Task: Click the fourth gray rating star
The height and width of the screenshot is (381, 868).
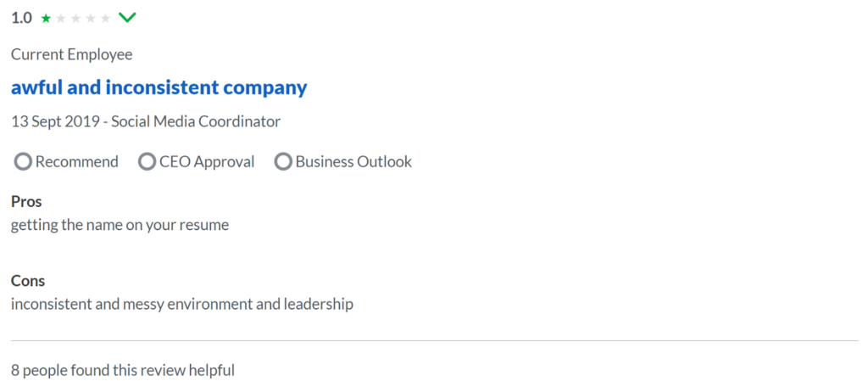Action: click(x=91, y=19)
